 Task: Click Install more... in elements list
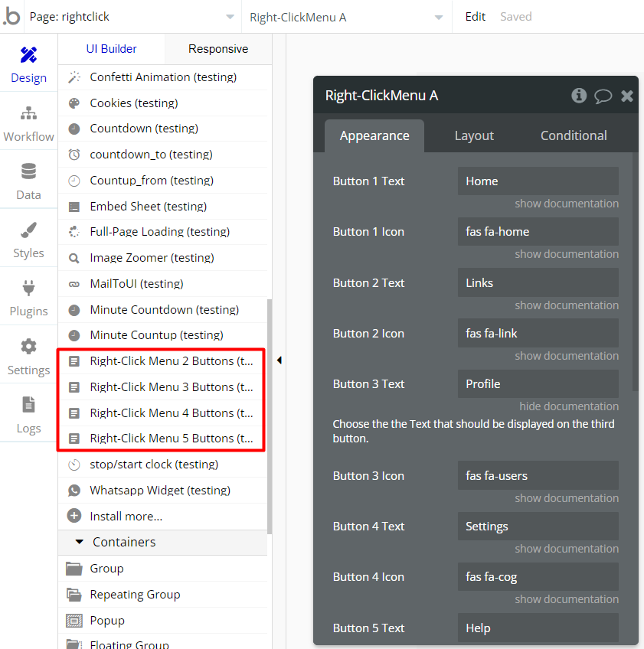tap(126, 516)
